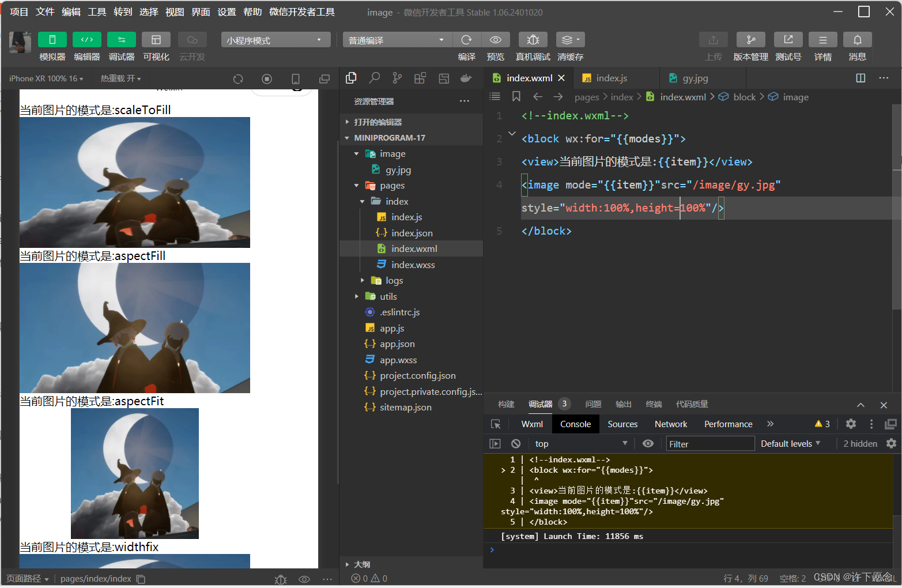Navigate back with the editor arrow
Image resolution: width=902 pixels, height=588 pixels.
[538, 96]
